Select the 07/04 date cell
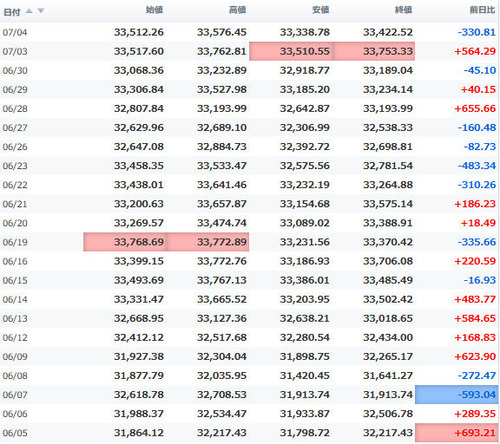 tap(15, 32)
